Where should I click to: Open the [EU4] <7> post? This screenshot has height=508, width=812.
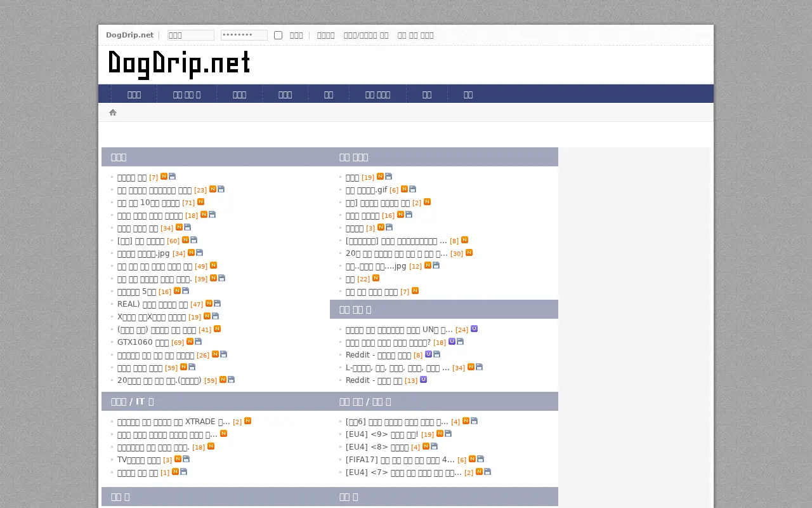pyautogui.click(x=403, y=472)
